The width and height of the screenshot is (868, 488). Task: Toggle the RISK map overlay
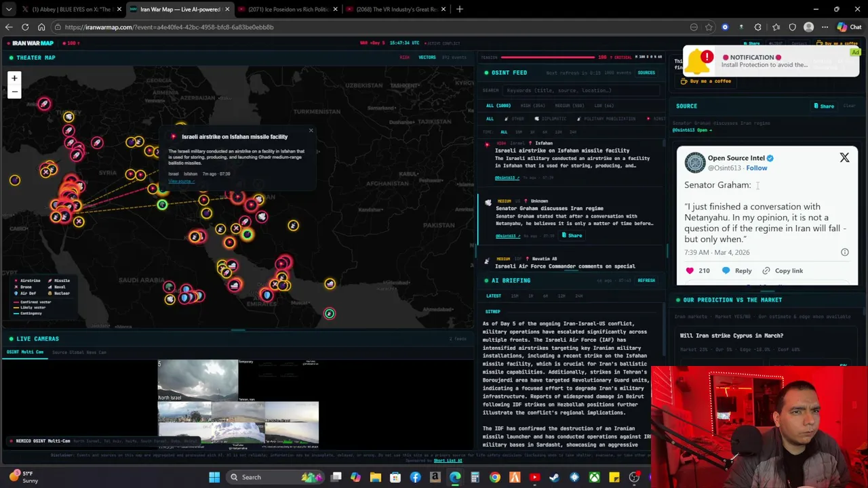[405, 58]
